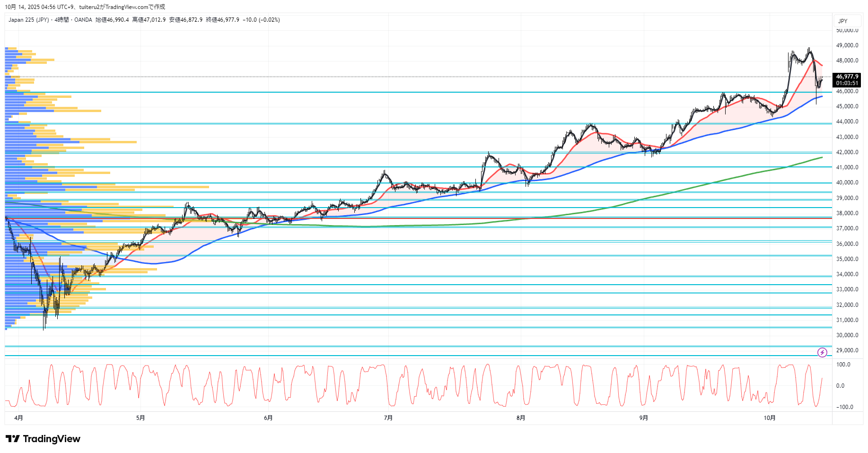868x453 pixels.
Task: Select the 10月 marker on the time axis
Action: tap(770, 418)
